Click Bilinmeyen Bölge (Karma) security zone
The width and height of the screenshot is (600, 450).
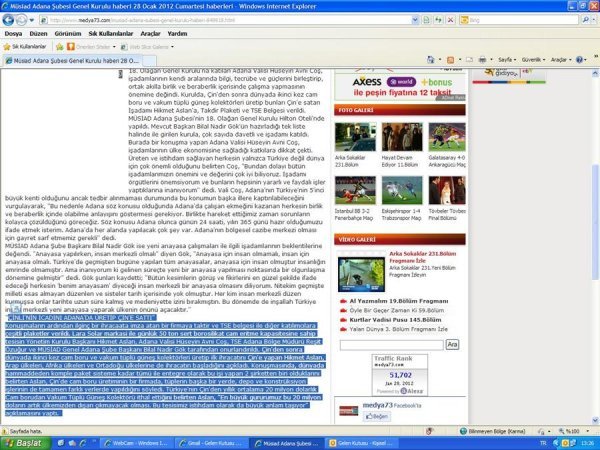(x=492, y=431)
